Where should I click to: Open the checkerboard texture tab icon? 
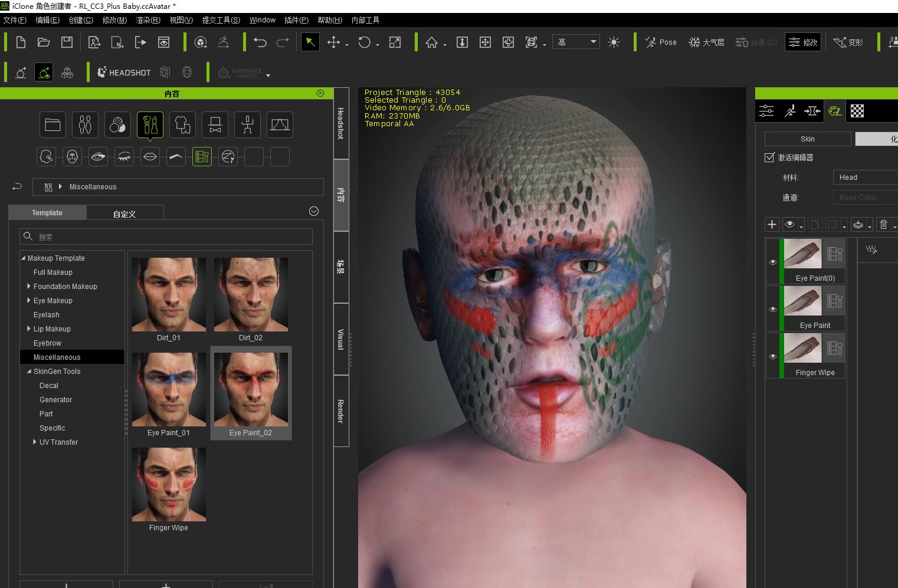coord(857,110)
